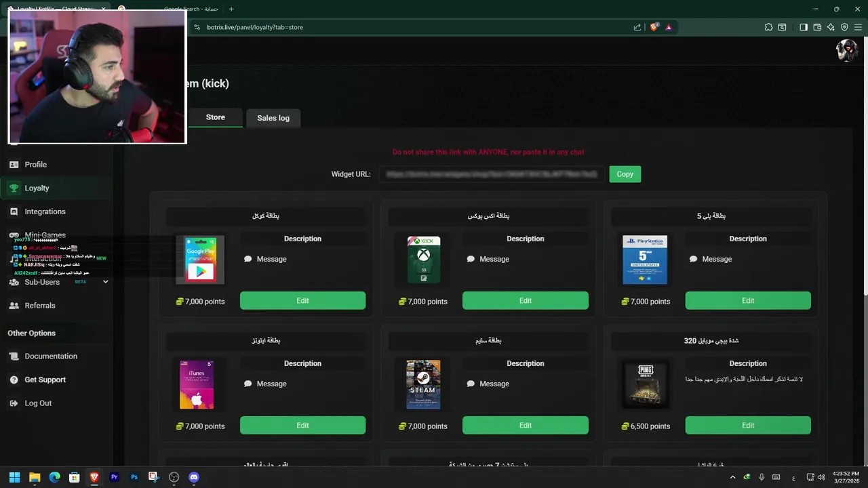This screenshot has width=868, height=488.
Task: Click the microphone icon in the system tray
Action: [x=762, y=477]
